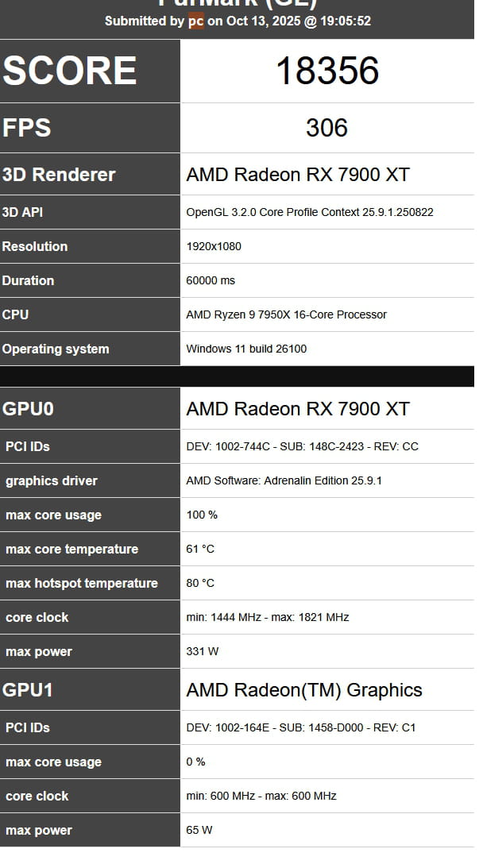Click the max hotspot temperature 80 °C value
Image resolution: width=483 pixels, height=868 pixels.
pyautogui.click(x=200, y=583)
